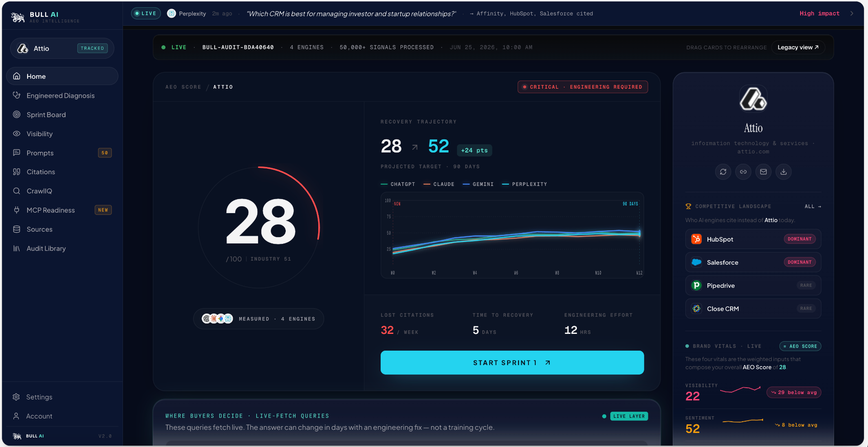This screenshot has width=868, height=447.
Task: Click the 90 days marker on trajectory chart
Action: point(630,204)
